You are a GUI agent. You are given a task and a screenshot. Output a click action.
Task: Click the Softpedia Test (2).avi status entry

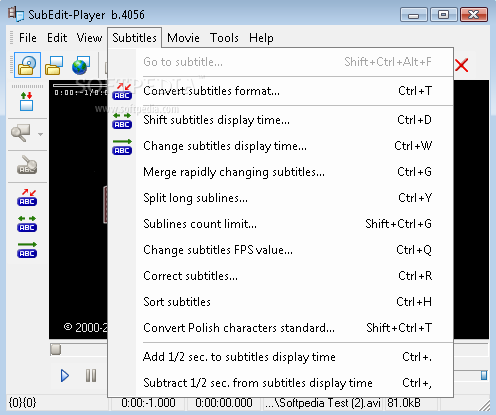[x=323, y=403]
